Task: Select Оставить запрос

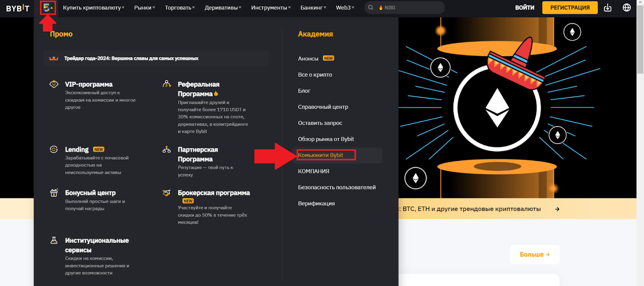Action: click(x=320, y=123)
